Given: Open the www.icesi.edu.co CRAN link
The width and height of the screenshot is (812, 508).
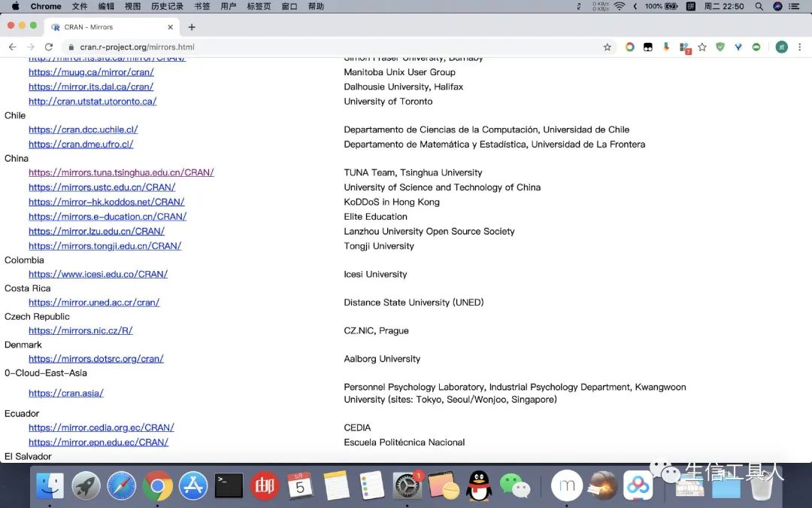Looking at the screenshot, I should click(98, 274).
